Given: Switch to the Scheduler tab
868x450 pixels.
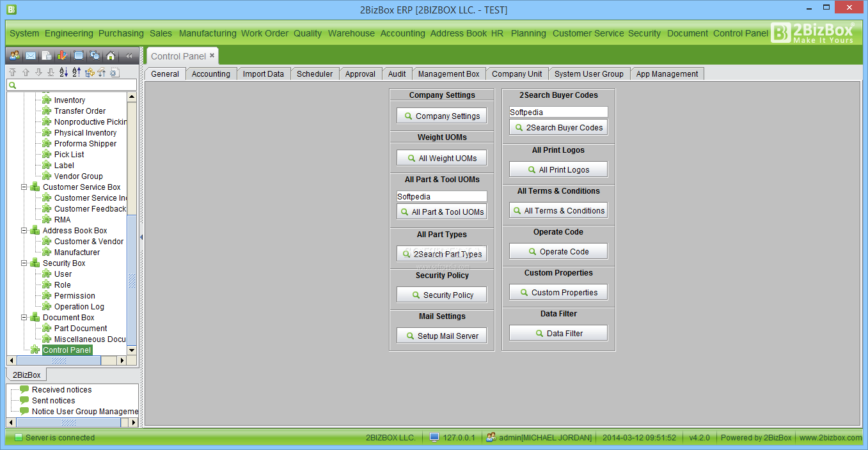Looking at the screenshot, I should point(315,74).
